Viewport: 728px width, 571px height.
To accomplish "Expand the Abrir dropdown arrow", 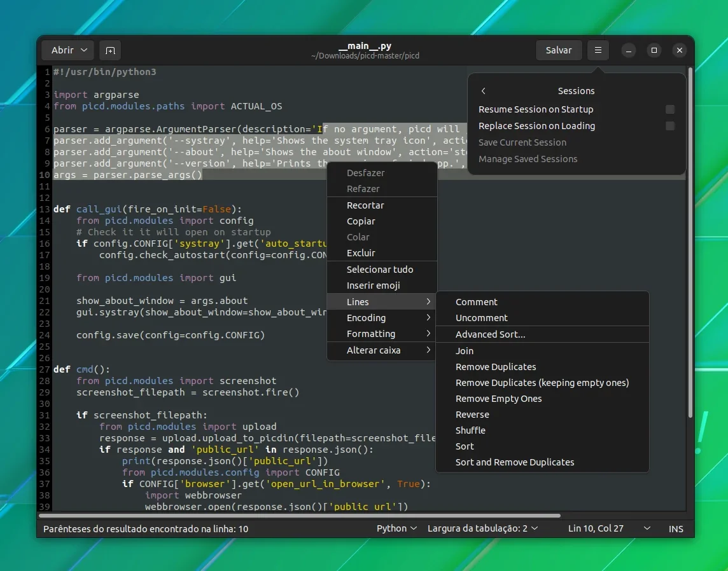I will [x=84, y=50].
